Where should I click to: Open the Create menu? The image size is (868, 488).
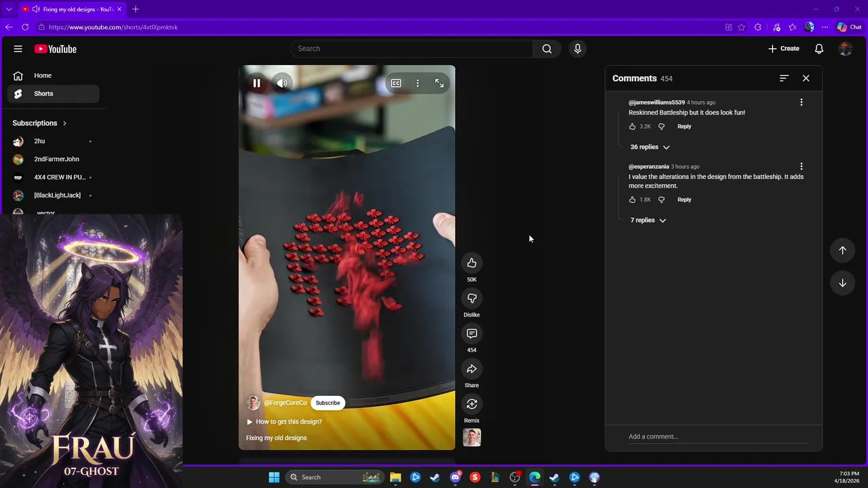point(784,49)
